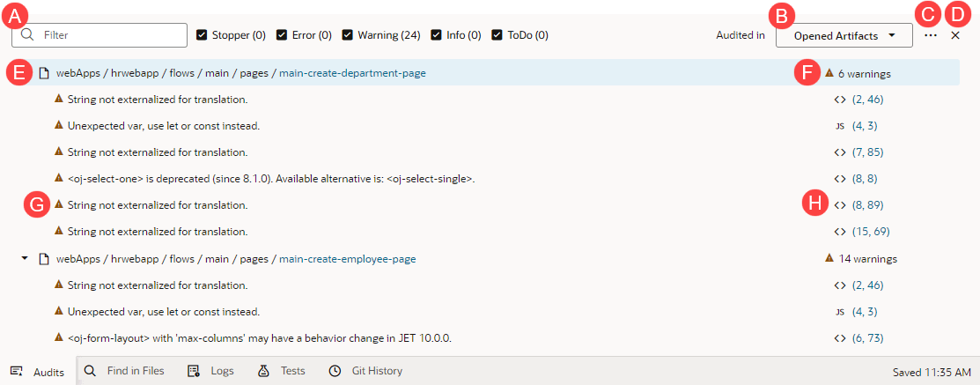Screen dimensions: 980x385
Task: Click warning icon of Unexpected var row under main-create-department-page
Action: coord(59,125)
